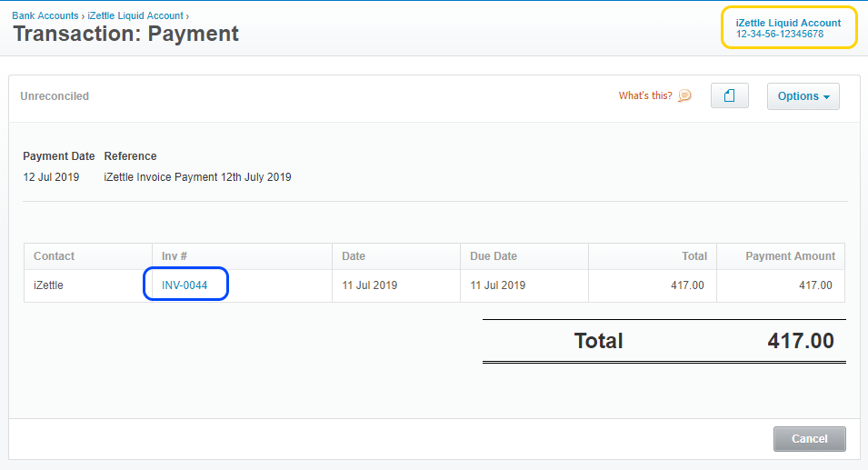The height and width of the screenshot is (470, 868).
Task: Click the iZettle Invoice Payment reference text
Action: pos(197,177)
